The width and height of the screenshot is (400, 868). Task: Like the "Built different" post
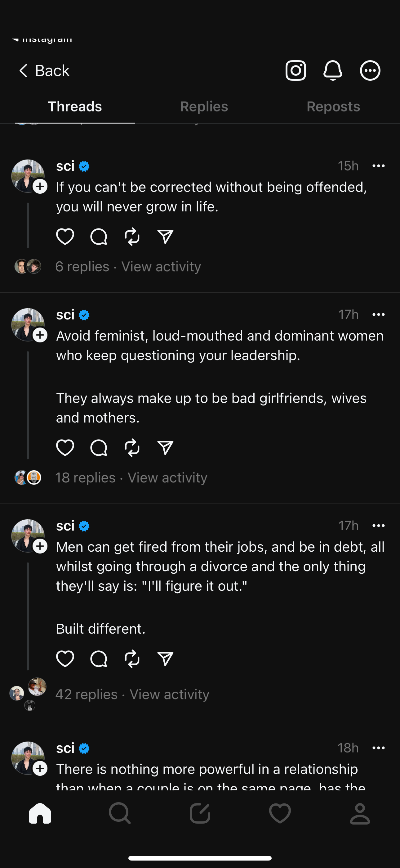pos(65,659)
